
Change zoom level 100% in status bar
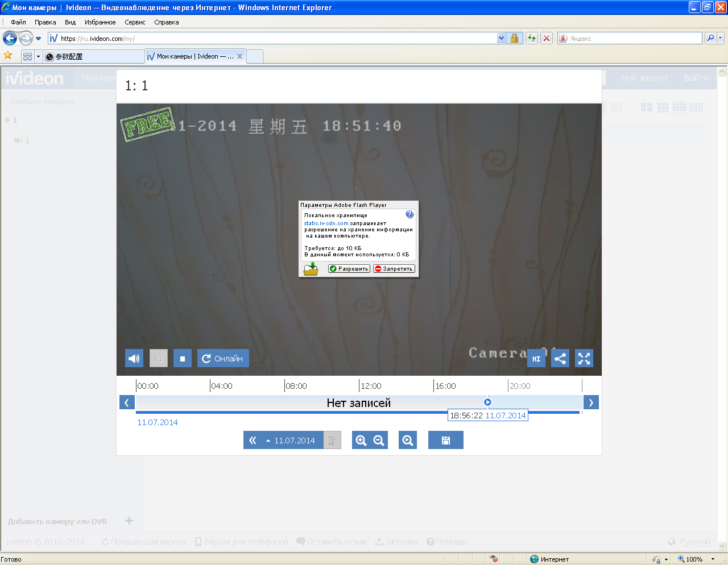(x=696, y=559)
